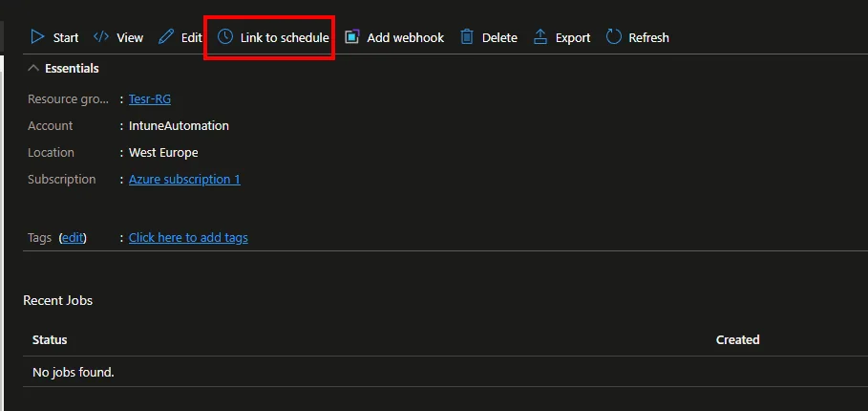Click the Account field label

51,126
